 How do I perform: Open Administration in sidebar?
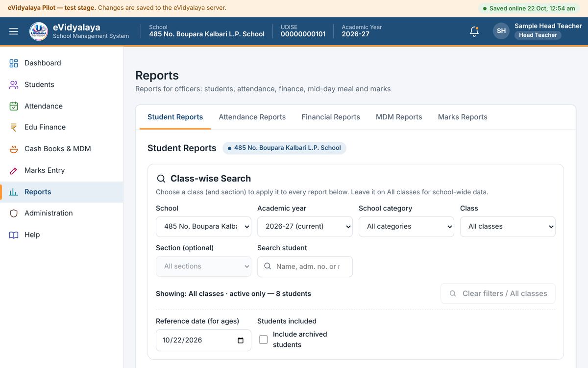[x=61, y=213]
